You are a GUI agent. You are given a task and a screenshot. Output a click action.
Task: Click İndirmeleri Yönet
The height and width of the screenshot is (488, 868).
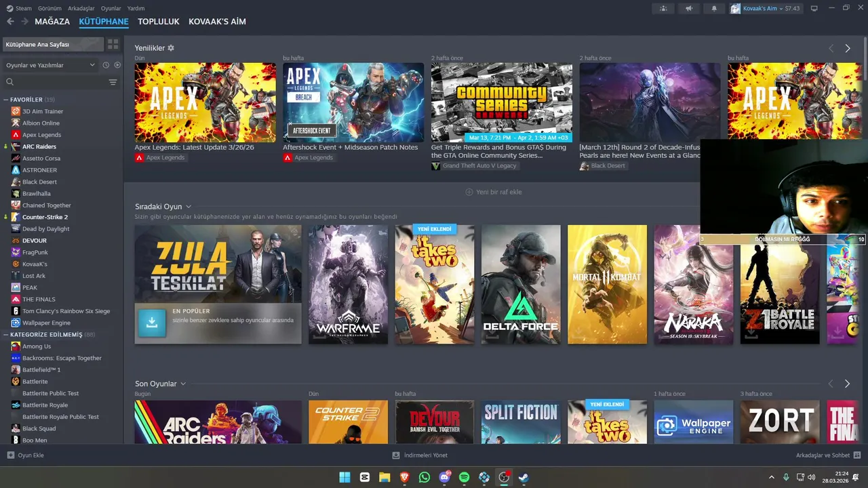point(420,455)
